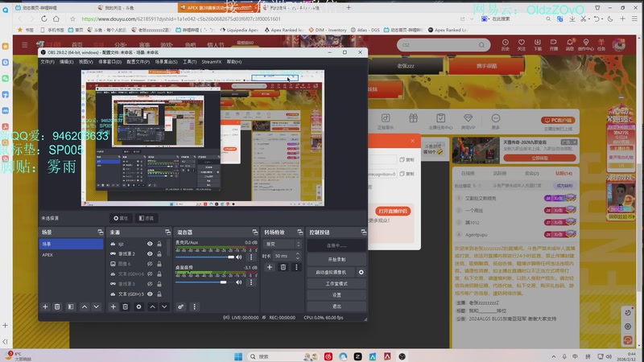Open Windows Start button on taskbar
Image resolution: width=644 pixels, height=362 pixels.
coord(238,356)
